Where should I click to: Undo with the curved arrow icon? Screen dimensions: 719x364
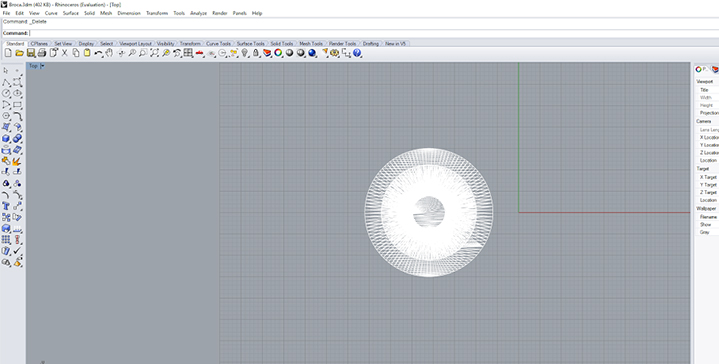tap(98, 53)
